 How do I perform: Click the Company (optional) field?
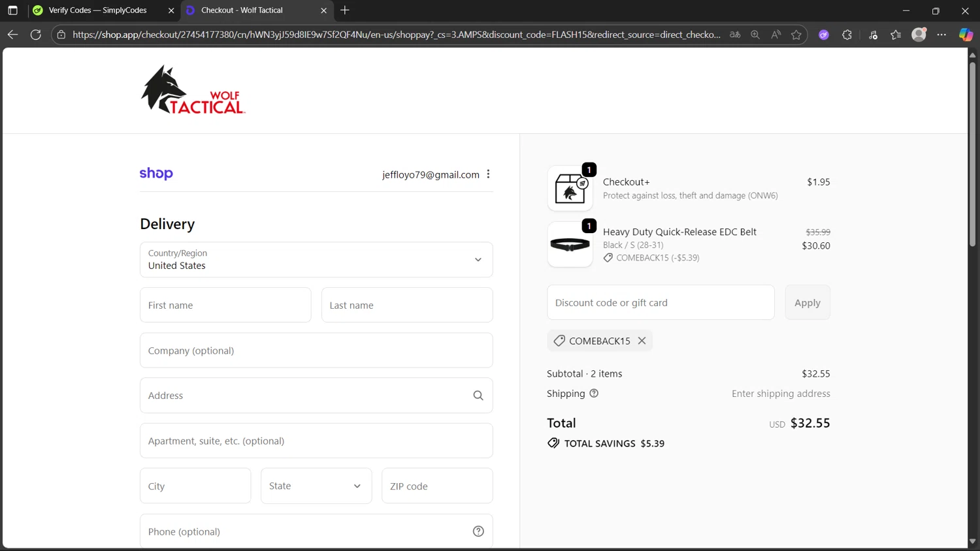click(x=316, y=351)
